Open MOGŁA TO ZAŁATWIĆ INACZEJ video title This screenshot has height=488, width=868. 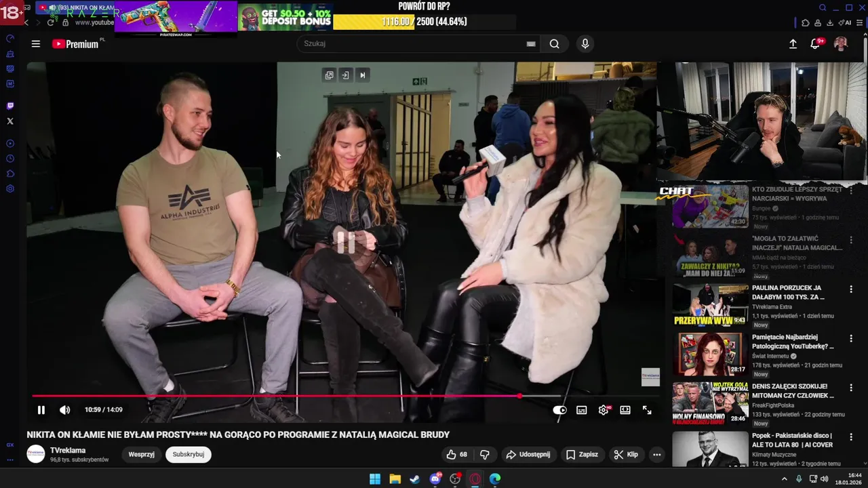[x=797, y=243]
